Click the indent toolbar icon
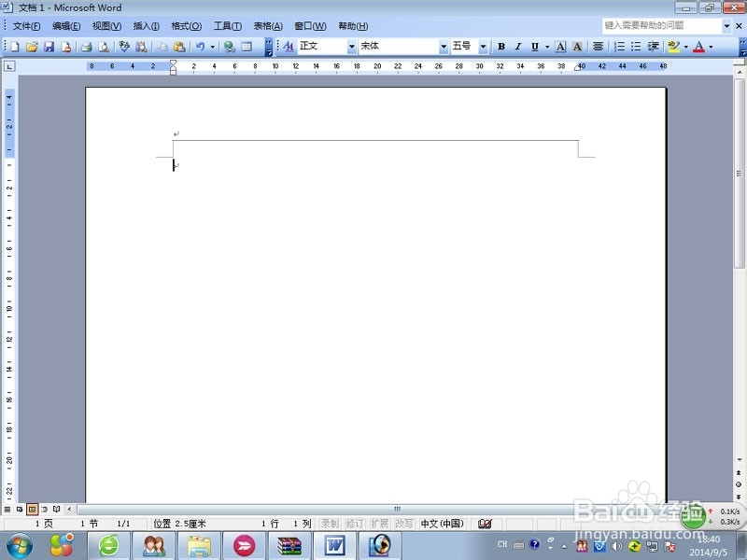Screen dimensions: 747x560 pos(653,47)
